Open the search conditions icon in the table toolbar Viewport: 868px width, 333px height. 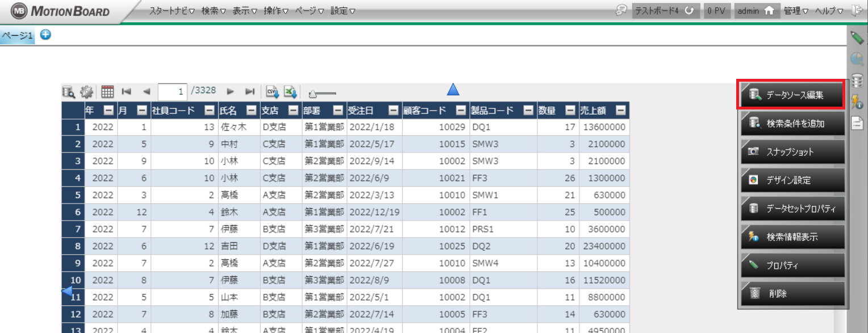point(69,91)
